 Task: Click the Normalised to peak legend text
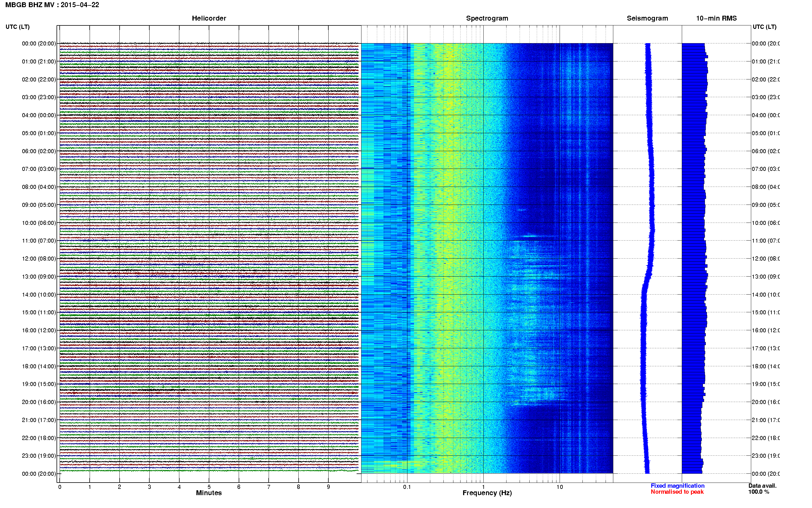(677, 492)
